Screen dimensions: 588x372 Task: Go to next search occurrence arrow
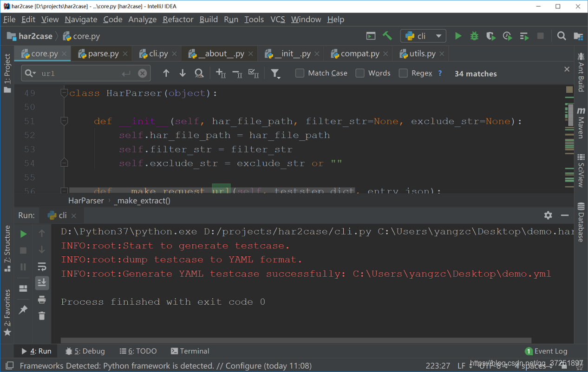click(x=183, y=73)
